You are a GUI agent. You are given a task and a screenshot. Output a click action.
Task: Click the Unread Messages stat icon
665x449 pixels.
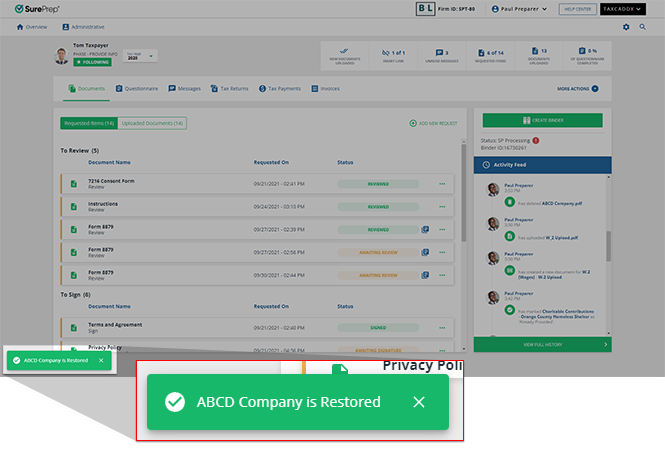(x=441, y=53)
